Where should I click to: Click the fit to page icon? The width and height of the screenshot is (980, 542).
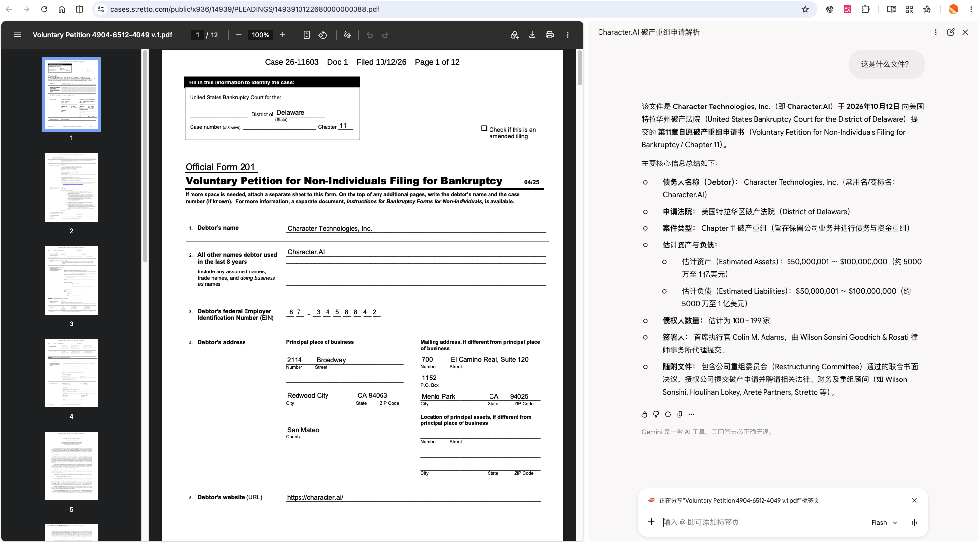307,35
